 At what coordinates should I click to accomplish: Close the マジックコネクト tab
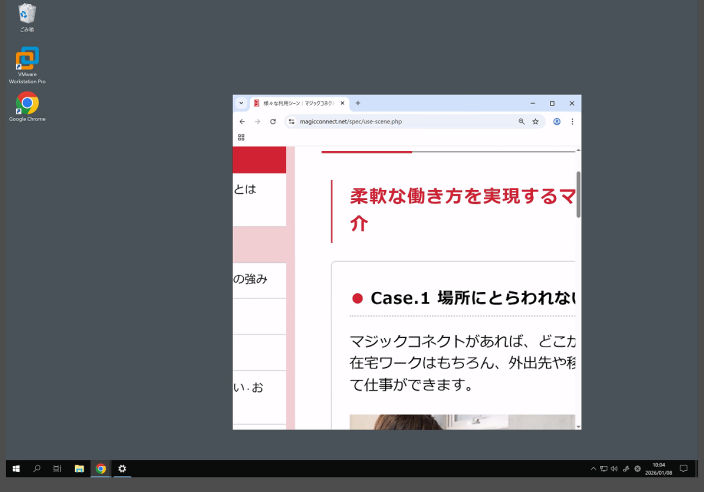click(343, 103)
